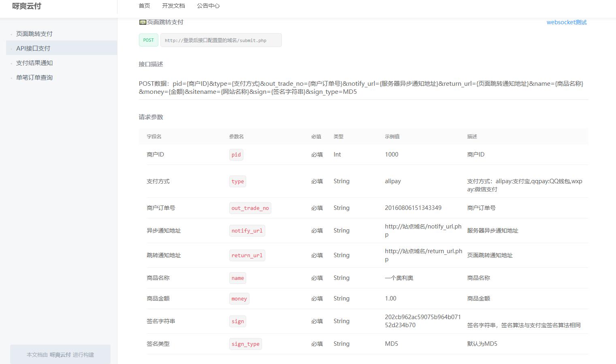The height and width of the screenshot is (364, 616).
Task: Click the sign_type parameter tag
Action: [245, 344]
